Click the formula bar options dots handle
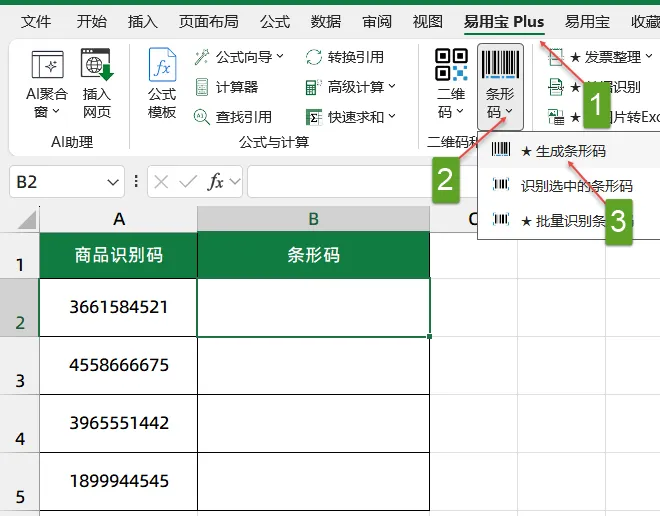This screenshot has width=660, height=516. pos(136,181)
